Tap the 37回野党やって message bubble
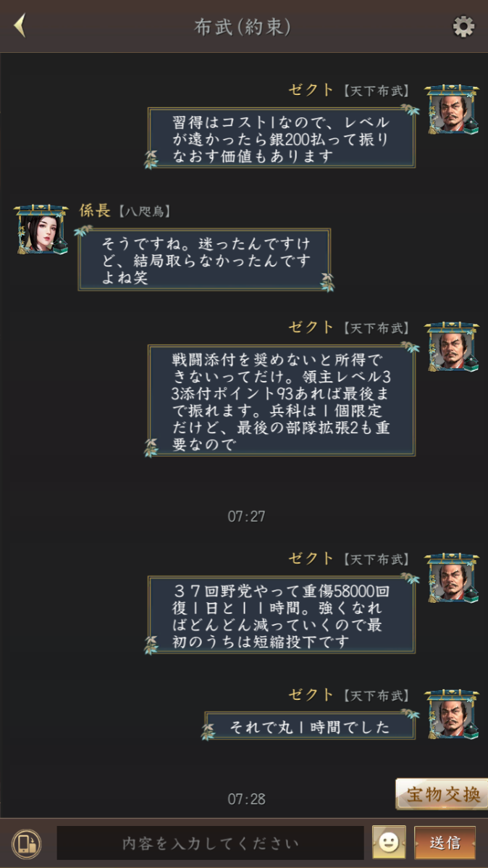Image resolution: width=488 pixels, height=868 pixels. click(x=282, y=614)
